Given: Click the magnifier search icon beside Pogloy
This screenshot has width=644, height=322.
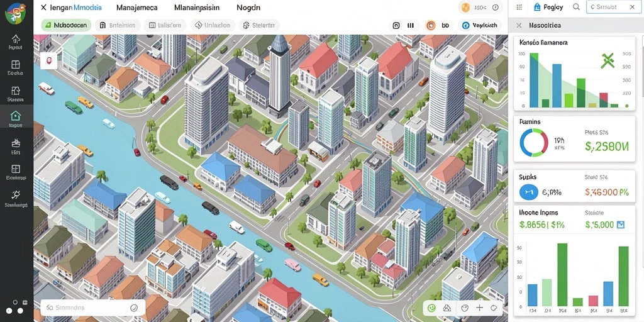Looking at the screenshot, I should click(x=576, y=7).
